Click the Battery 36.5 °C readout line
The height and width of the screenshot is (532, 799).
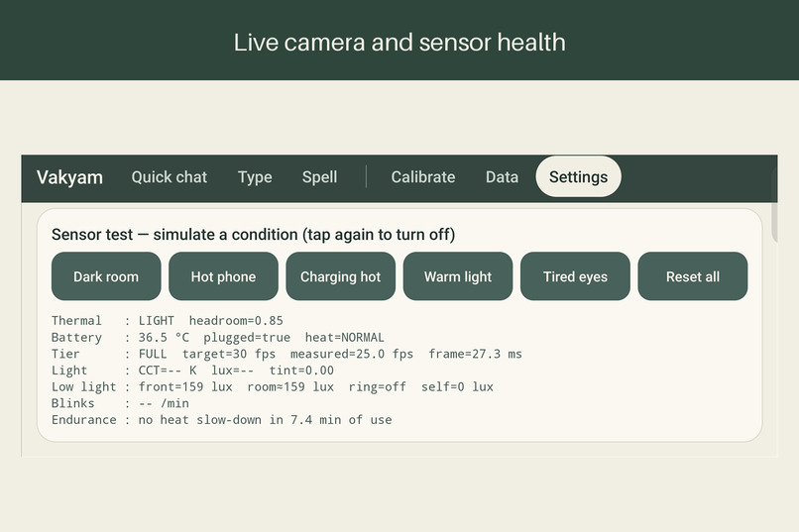coord(217,338)
